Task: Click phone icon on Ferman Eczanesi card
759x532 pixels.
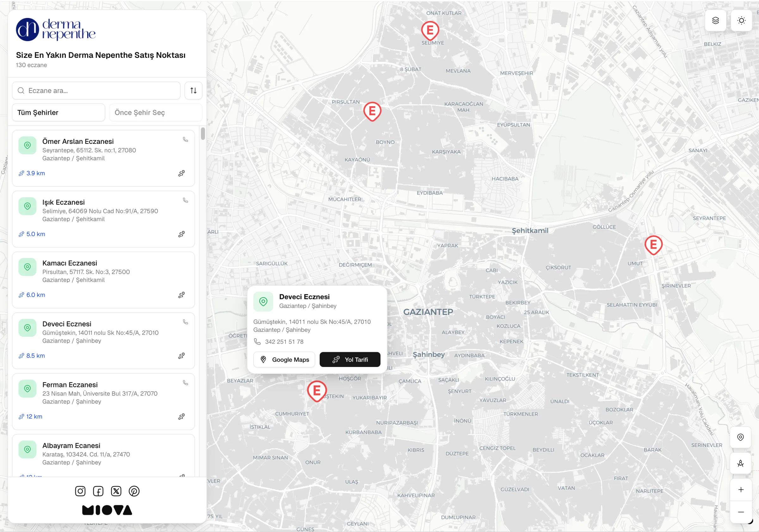Action: (185, 383)
